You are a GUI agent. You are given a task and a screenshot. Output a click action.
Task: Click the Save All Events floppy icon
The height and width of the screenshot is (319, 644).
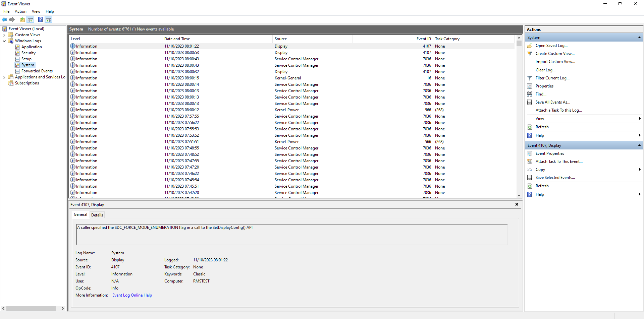pos(530,102)
